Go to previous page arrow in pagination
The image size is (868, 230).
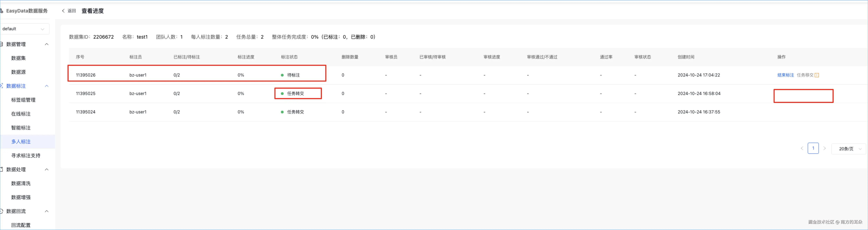(x=802, y=148)
